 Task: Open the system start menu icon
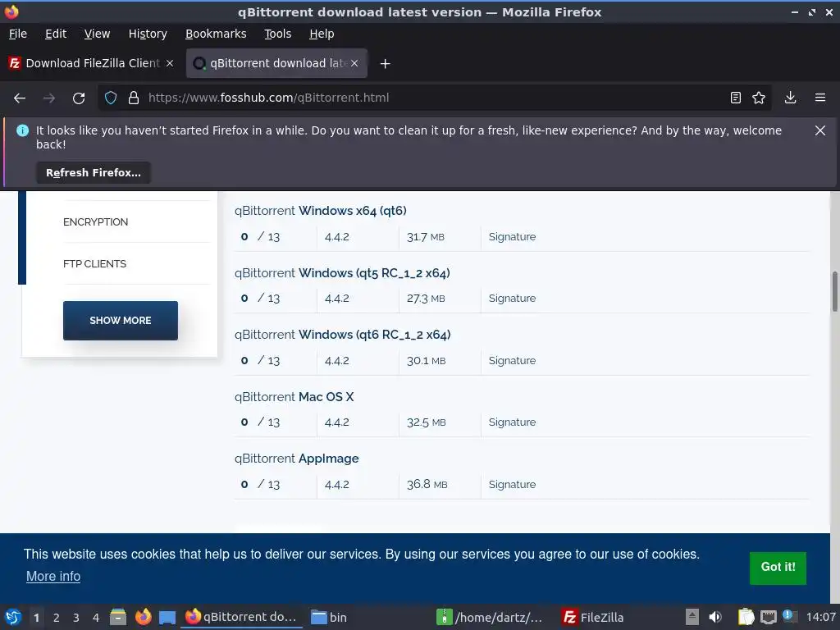coord(13,617)
